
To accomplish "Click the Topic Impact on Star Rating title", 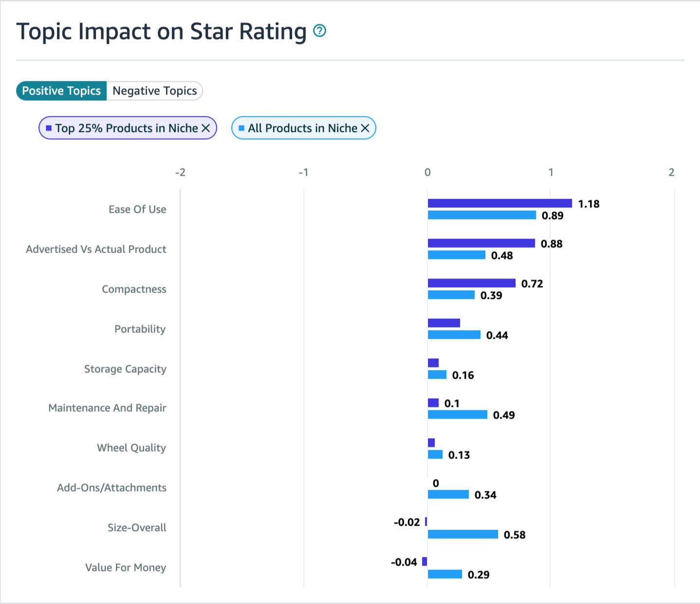I will point(161,32).
